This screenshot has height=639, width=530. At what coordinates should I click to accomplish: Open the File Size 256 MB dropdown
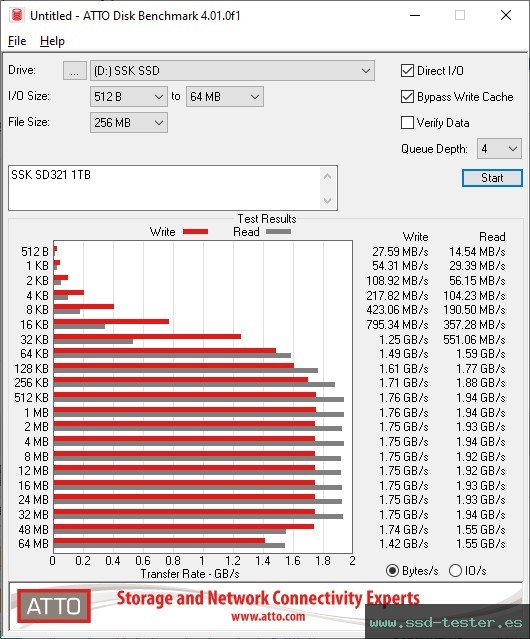[x=129, y=123]
